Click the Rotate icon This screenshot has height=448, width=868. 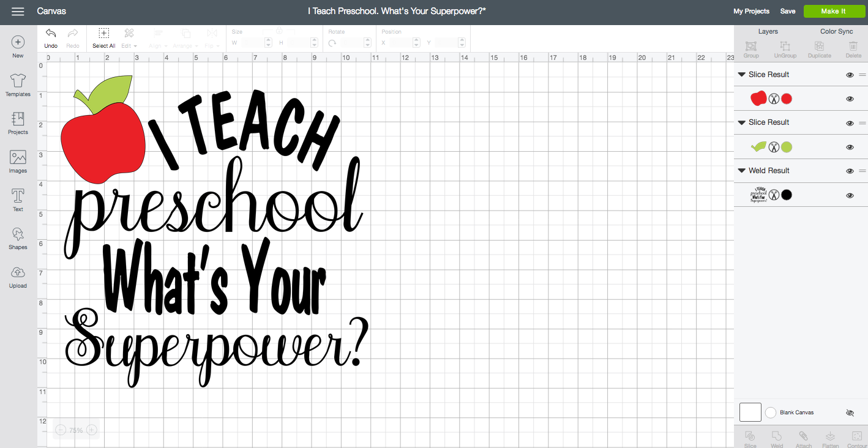coord(332,43)
